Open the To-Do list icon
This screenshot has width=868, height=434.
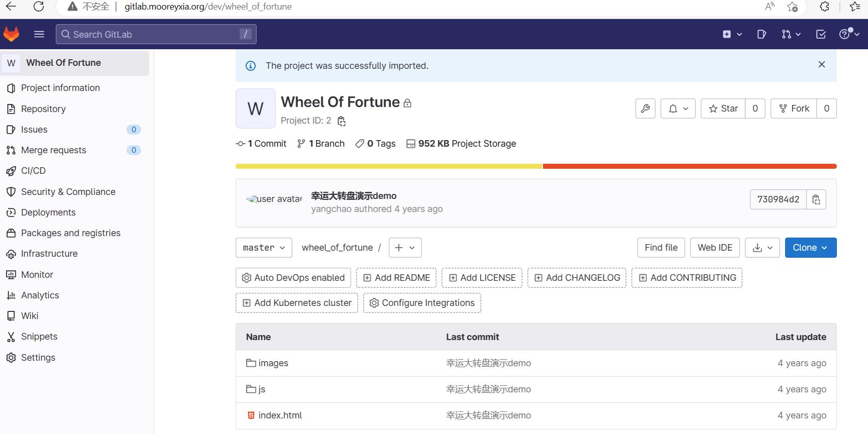(x=821, y=34)
